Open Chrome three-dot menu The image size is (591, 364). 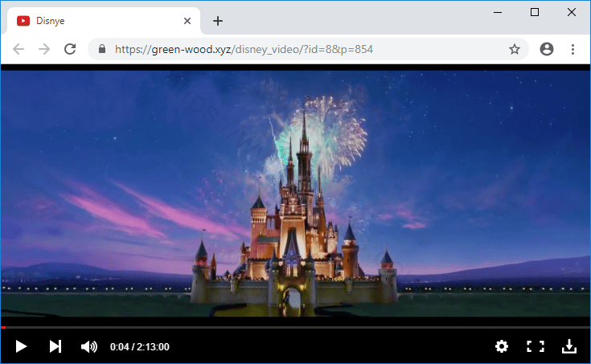pyautogui.click(x=573, y=49)
